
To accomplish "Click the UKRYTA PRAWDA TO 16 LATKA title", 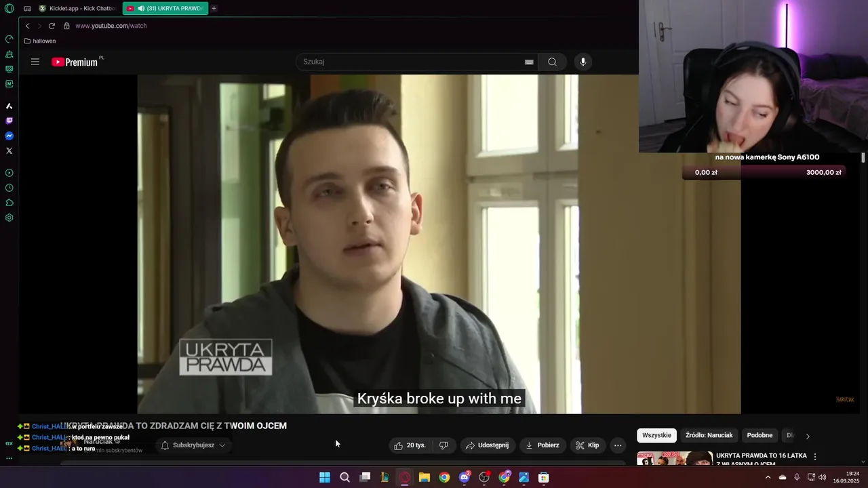I will coord(760,459).
